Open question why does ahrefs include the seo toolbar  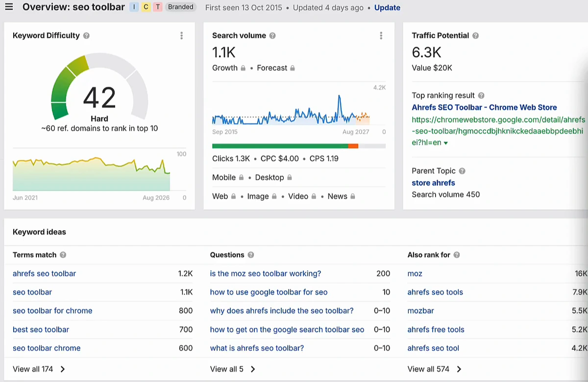coord(282,311)
